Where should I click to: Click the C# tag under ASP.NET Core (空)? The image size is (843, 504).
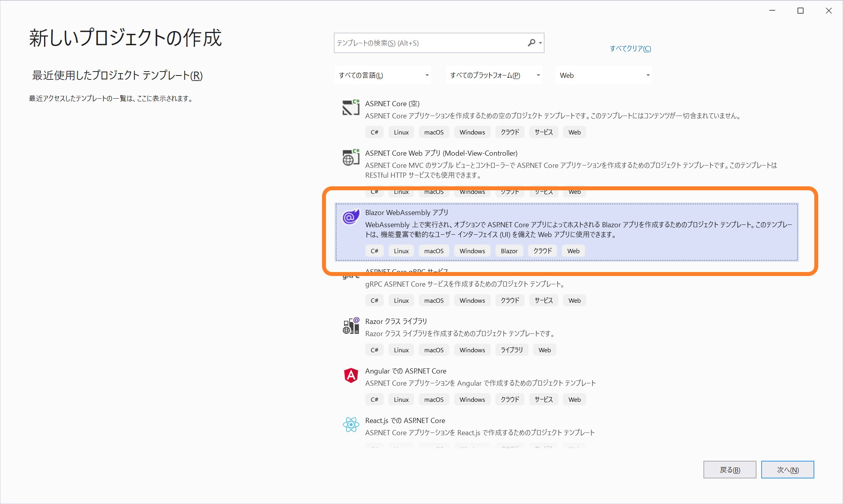[x=374, y=132]
